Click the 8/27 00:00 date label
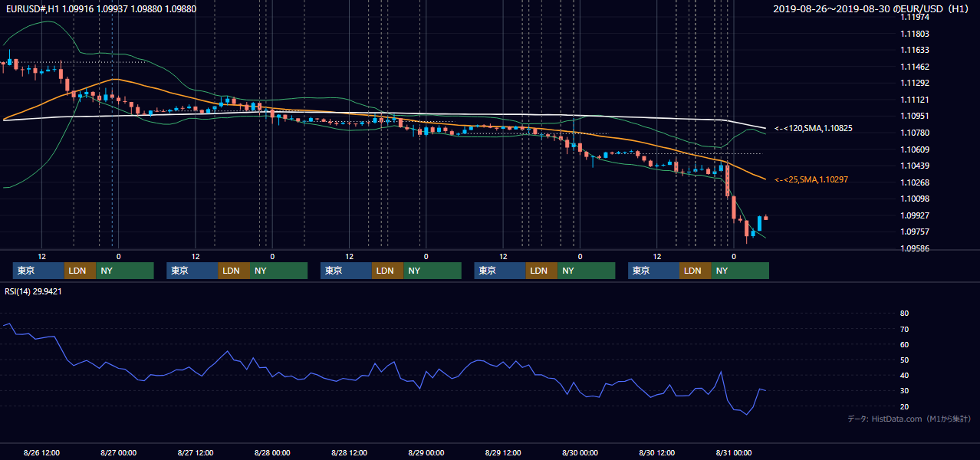This screenshot has height=460, width=980. (x=118, y=452)
